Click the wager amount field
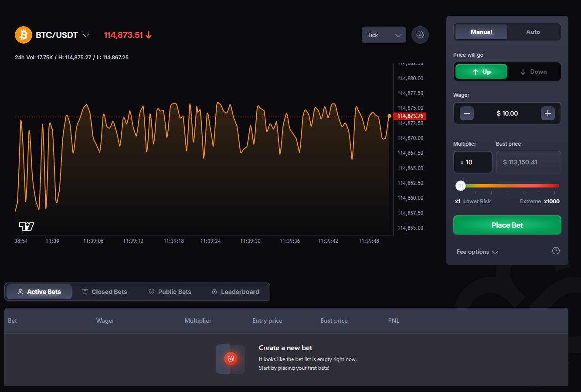The image size is (581, 392). (x=507, y=113)
